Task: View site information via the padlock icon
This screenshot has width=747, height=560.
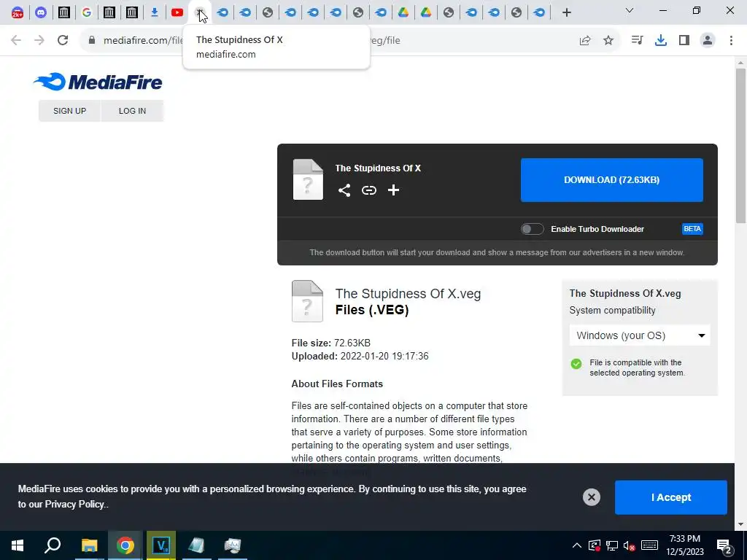Action: (92, 40)
